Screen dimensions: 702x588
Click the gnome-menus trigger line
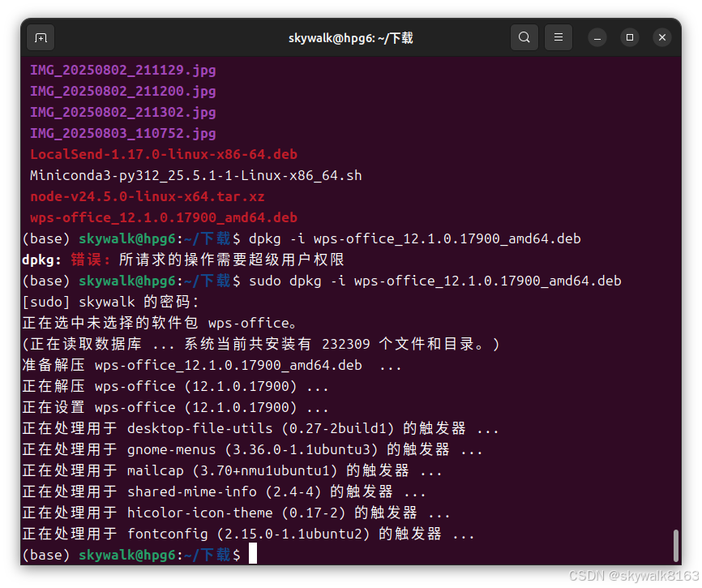pyautogui.click(x=252, y=449)
